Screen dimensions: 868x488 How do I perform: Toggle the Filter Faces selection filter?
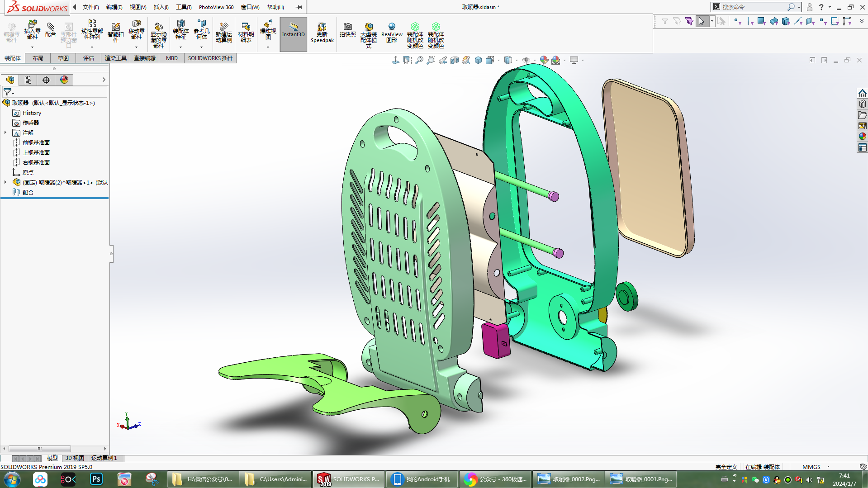coord(761,21)
